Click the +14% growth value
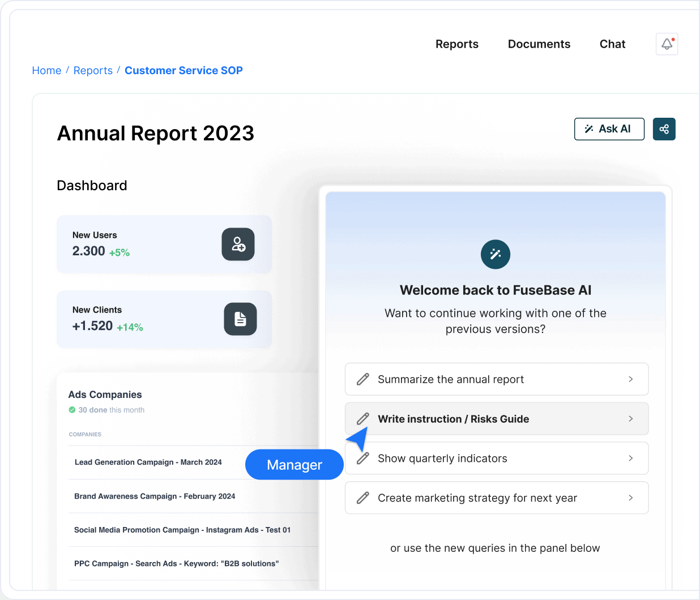This screenshot has height=600, width=700. 130,327
